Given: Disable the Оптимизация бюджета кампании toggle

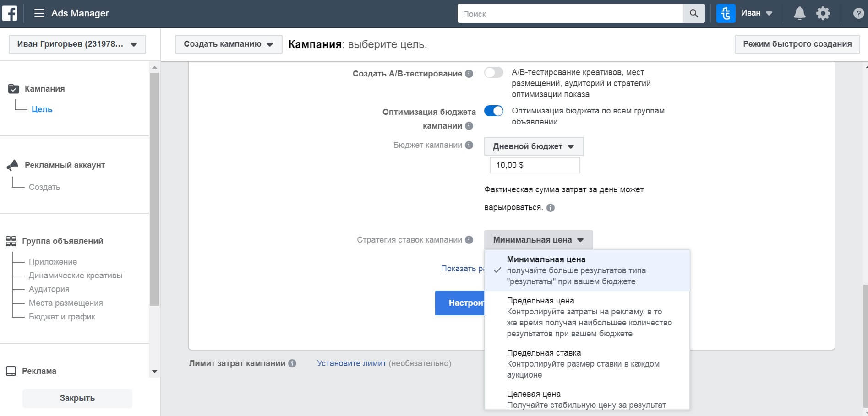Looking at the screenshot, I should [x=494, y=111].
